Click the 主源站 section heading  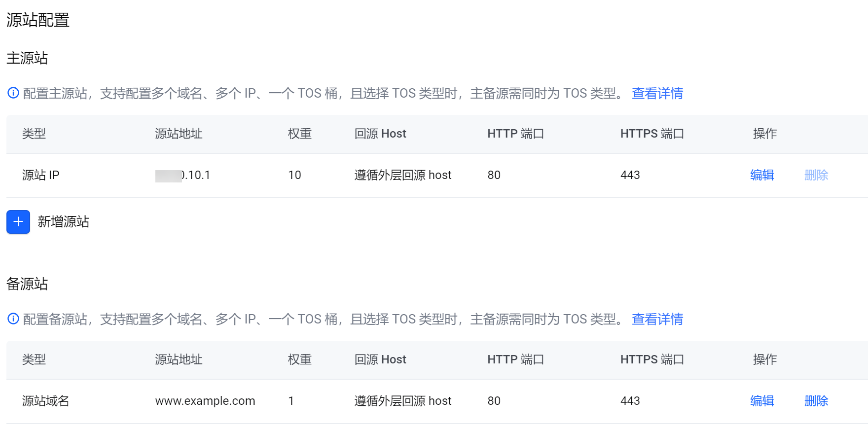tap(27, 58)
